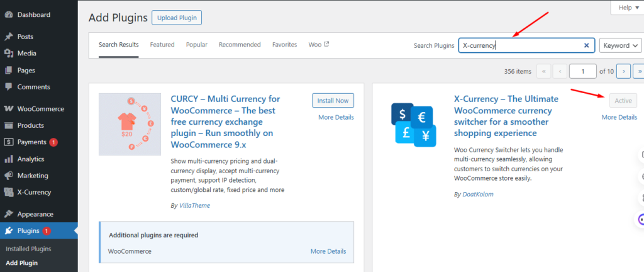Click the '356 items' count text
This screenshot has width=644, height=272.
pos(518,72)
